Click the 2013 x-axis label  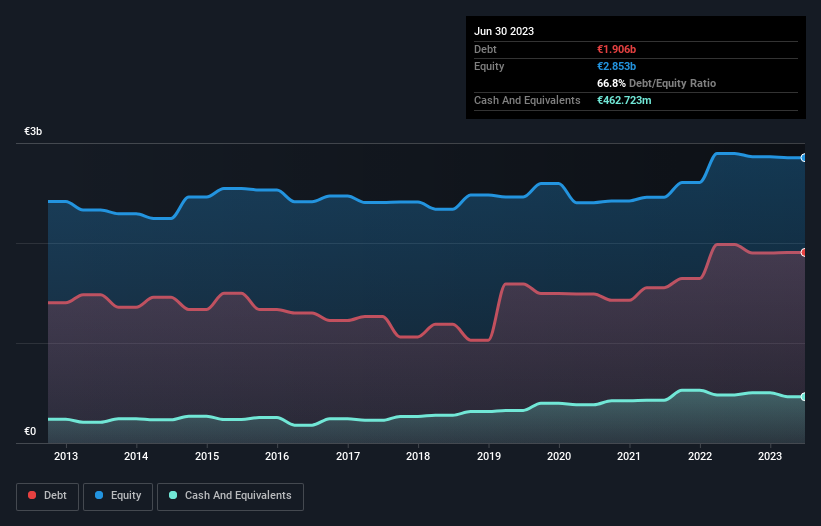coord(66,457)
